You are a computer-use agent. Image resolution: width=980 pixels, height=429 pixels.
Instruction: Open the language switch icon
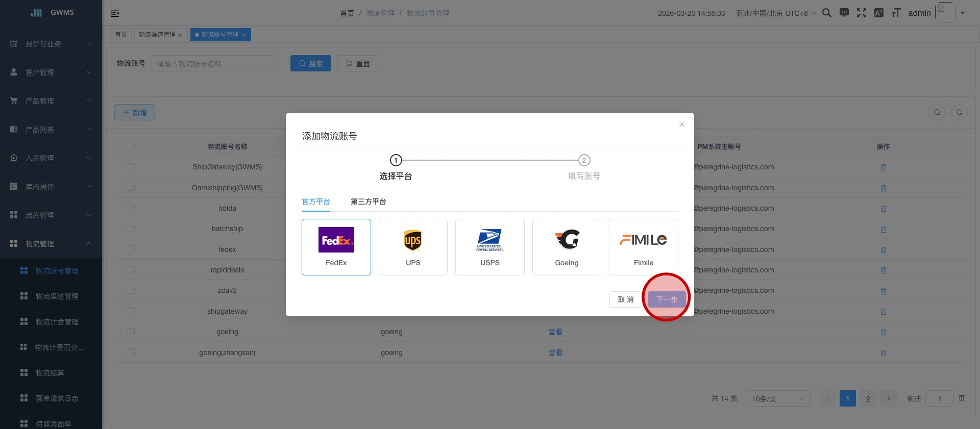[879, 13]
